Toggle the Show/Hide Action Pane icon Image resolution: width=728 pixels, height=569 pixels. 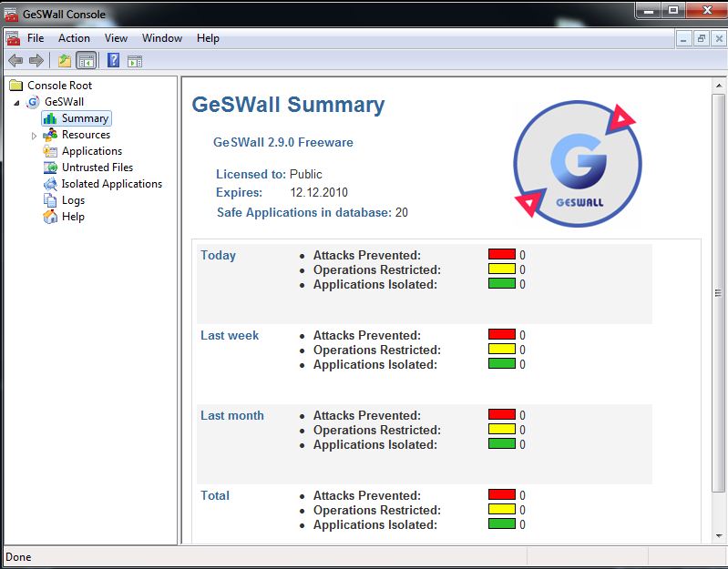pyautogui.click(x=135, y=61)
